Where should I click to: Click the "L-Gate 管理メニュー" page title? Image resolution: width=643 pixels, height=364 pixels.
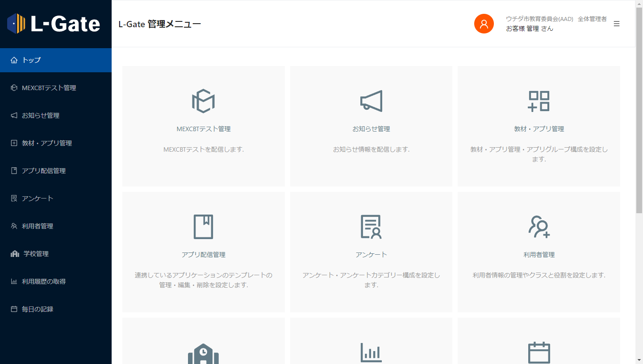point(160,24)
